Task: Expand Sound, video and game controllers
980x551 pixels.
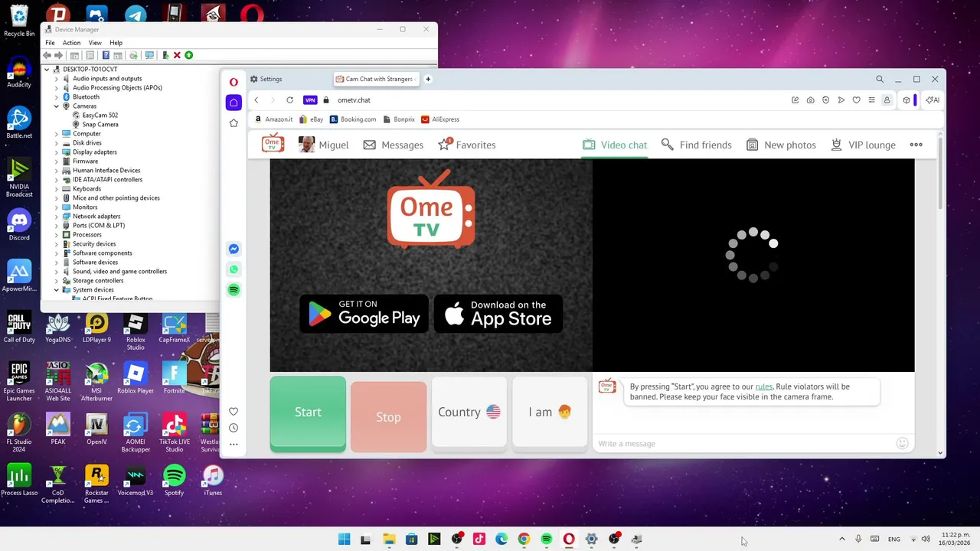Action: (57, 271)
